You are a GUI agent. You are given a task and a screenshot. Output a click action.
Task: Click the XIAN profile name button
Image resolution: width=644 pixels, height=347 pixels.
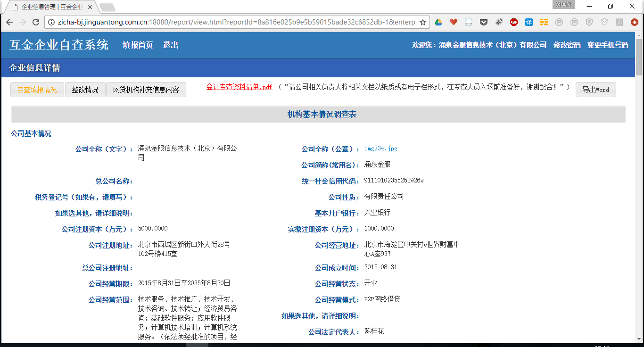coord(564,5)
